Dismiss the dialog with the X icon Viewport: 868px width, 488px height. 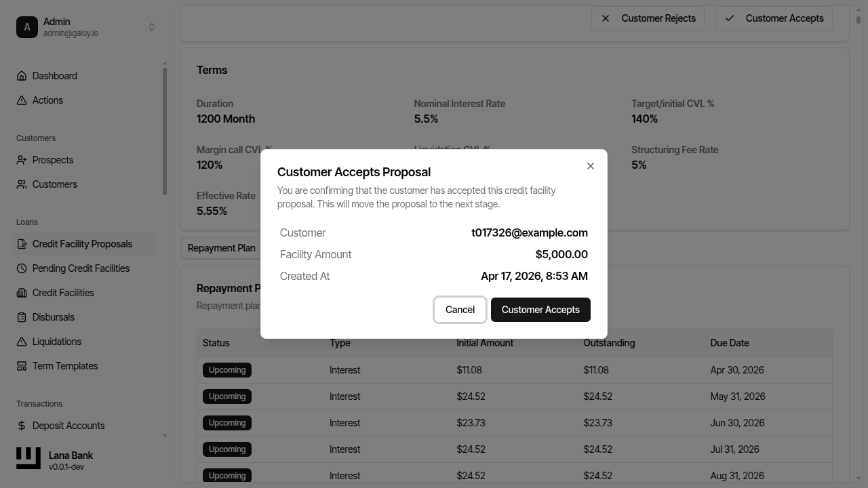coord(590,165)
